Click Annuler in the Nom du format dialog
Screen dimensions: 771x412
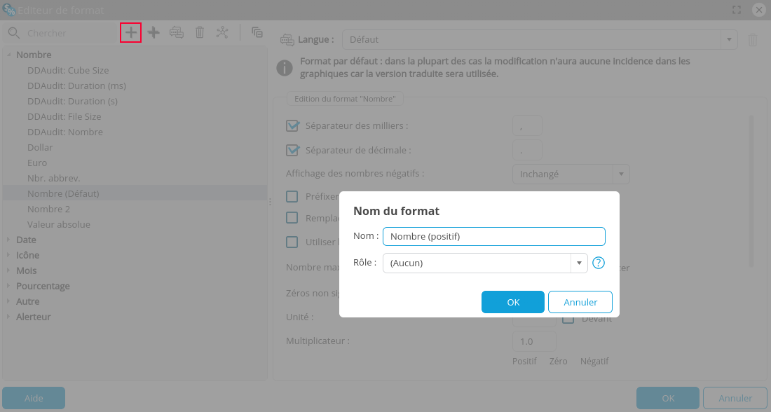[580, 302]
